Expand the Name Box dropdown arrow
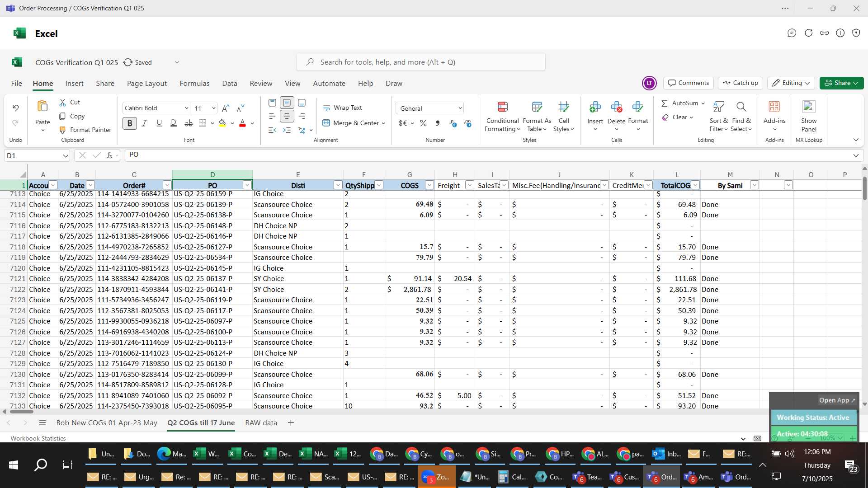Screen dimensions: 868x488 [65, 156]
